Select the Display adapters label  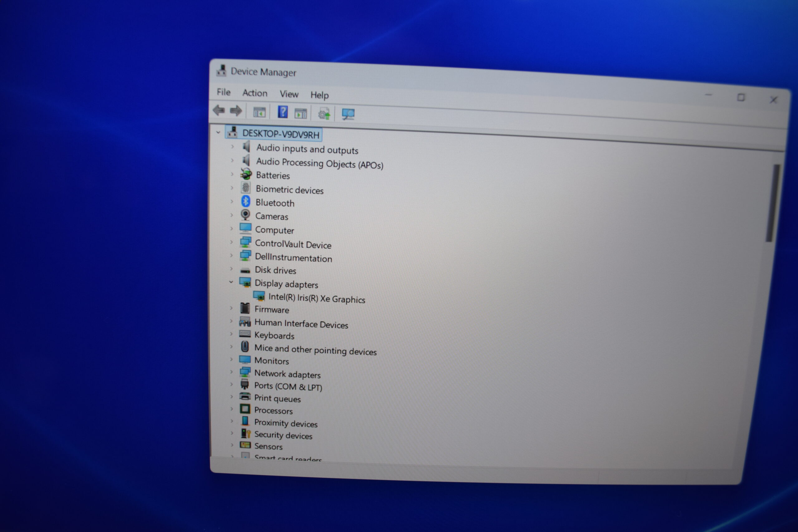(286, 284)
